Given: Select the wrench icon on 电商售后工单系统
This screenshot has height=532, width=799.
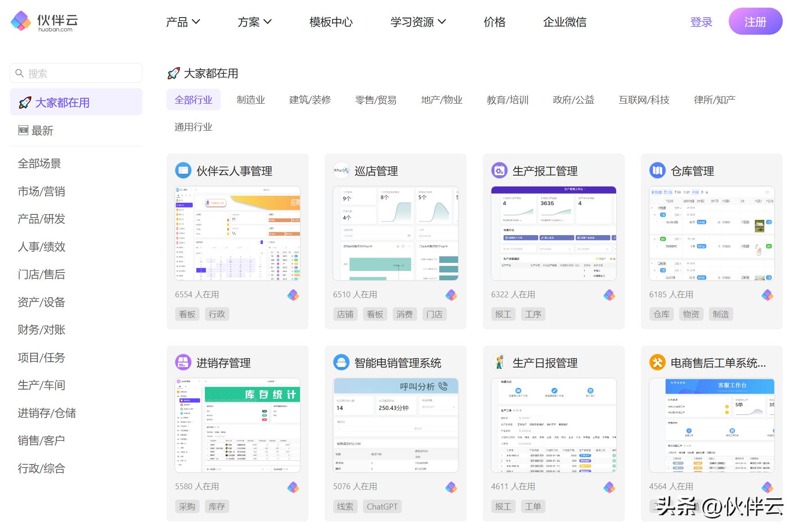Looking at the screenshot, I should [657, 362].
